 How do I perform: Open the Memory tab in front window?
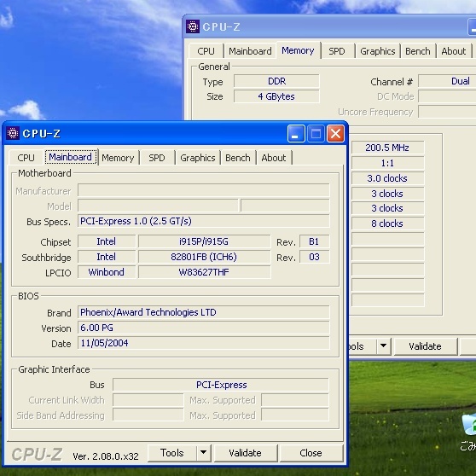click(x=118, y=158)
